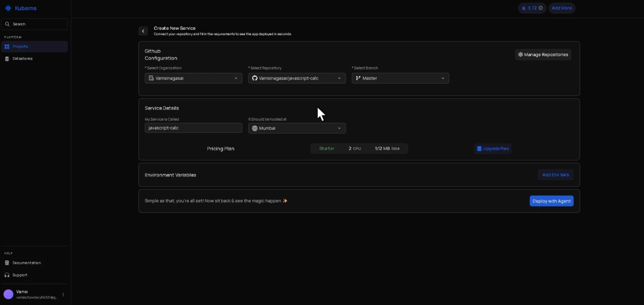Click the chevron arrow in organization selector

point(236,78)
